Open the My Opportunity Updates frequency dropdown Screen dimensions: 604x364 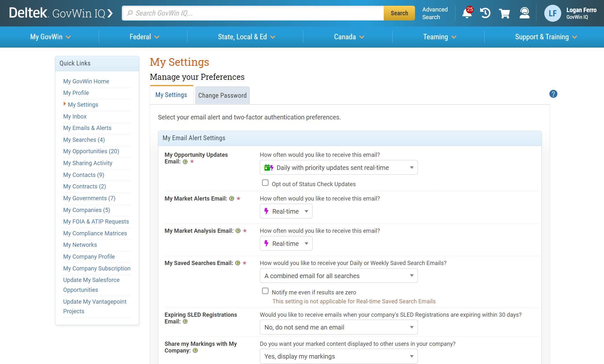[x=338, y=167]
